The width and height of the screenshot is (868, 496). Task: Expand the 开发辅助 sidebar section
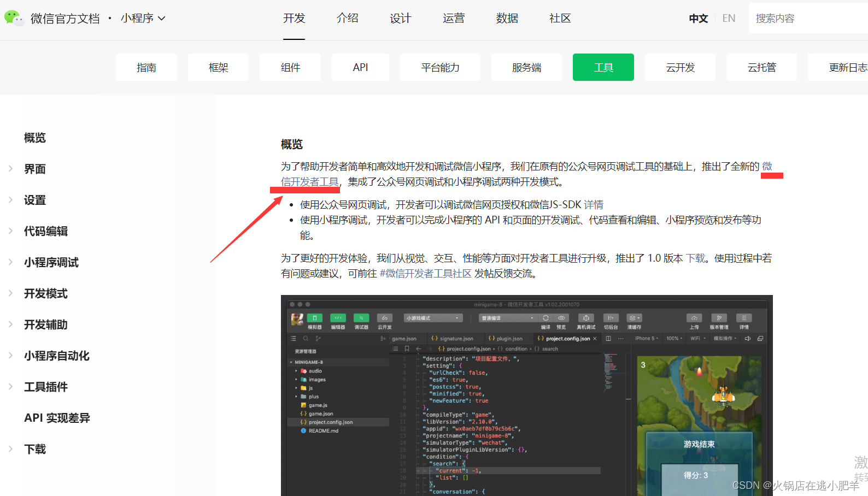46,324
